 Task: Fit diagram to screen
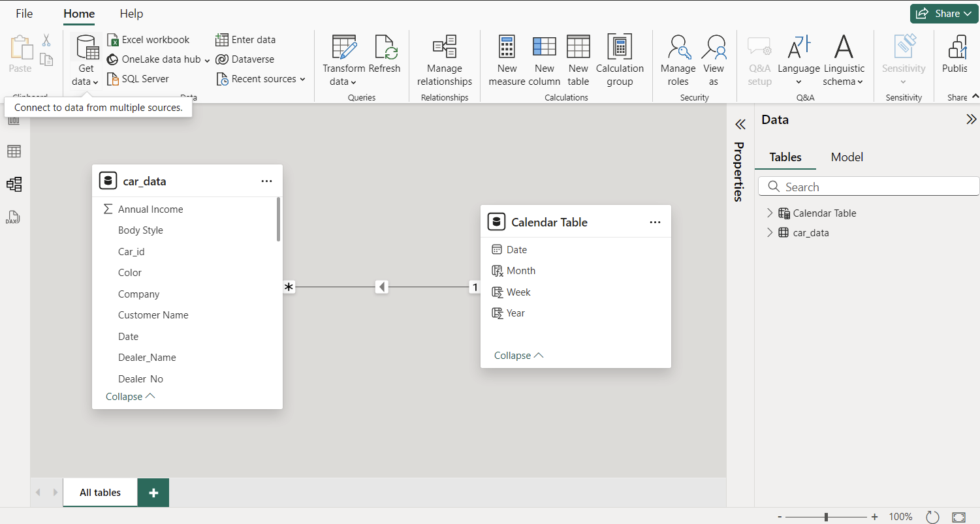click(958, 517)
